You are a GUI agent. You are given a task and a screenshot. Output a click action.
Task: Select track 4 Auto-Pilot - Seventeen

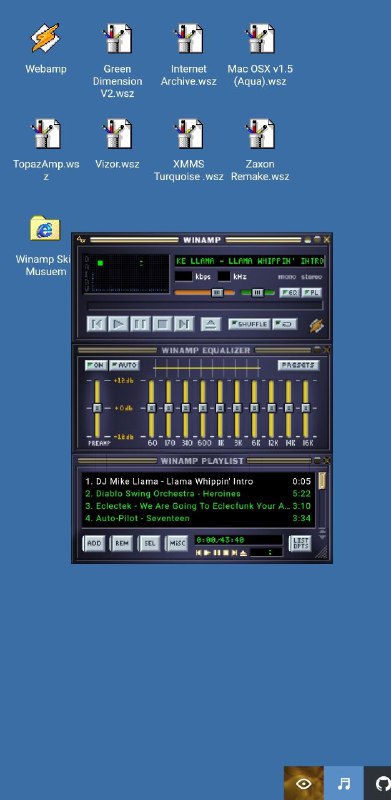[x=198, y=518]
